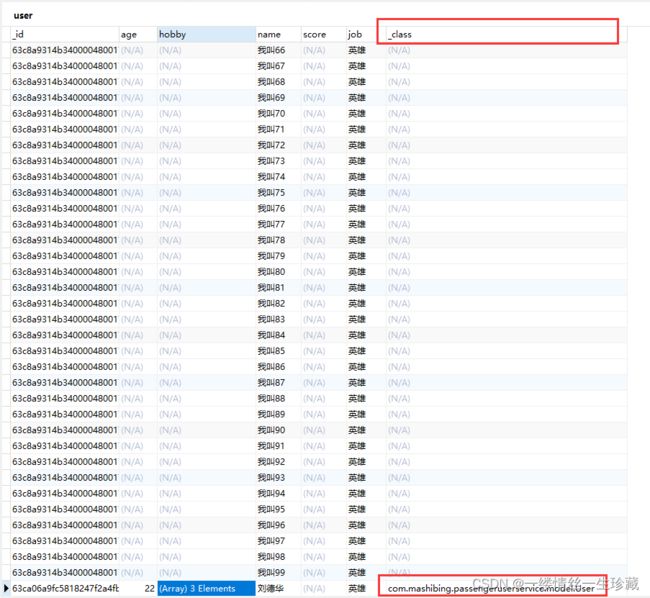650x598 pixels.
Task: Select the score column header
Action: (x=324, y=34)
